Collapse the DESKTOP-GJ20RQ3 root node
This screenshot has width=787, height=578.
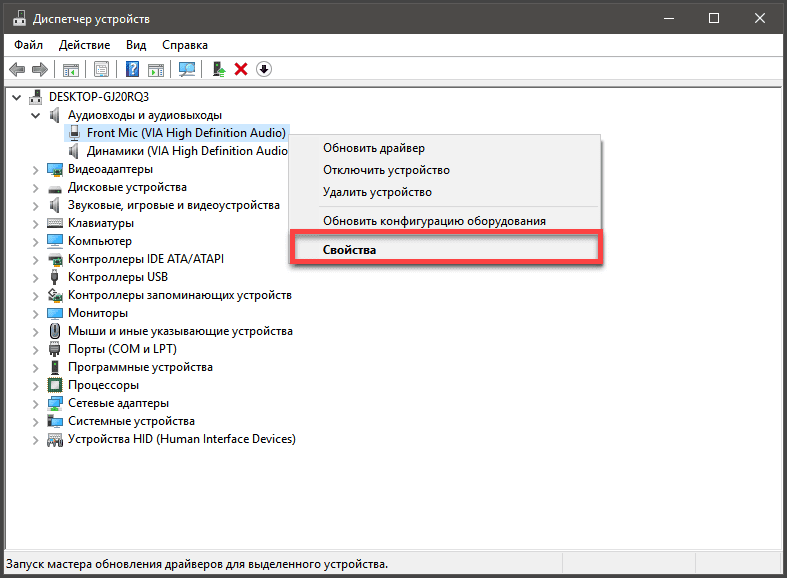point(17,97)
